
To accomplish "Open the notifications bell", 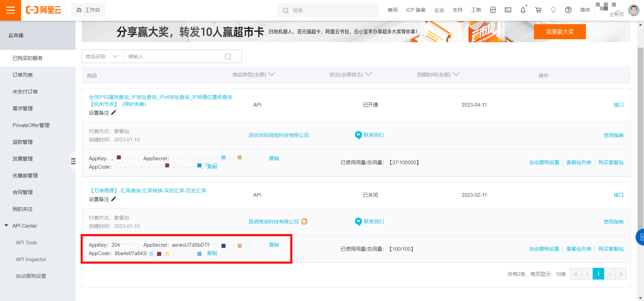I will tap(523, 10).
